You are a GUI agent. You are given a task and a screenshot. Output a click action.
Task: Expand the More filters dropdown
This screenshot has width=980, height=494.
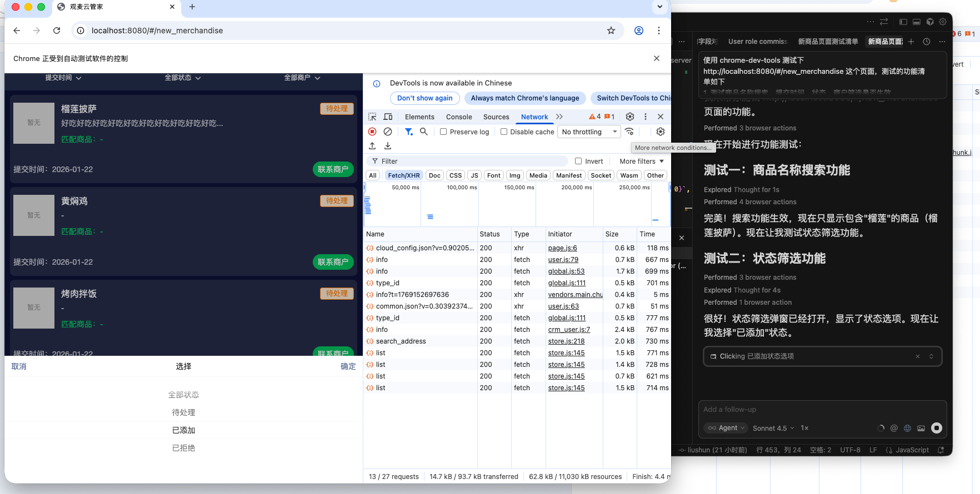click(642, 162)
